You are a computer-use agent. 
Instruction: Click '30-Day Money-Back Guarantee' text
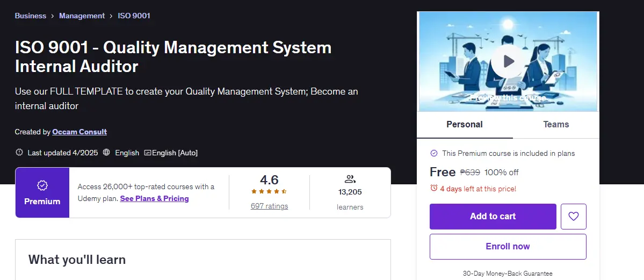point(508,274)
